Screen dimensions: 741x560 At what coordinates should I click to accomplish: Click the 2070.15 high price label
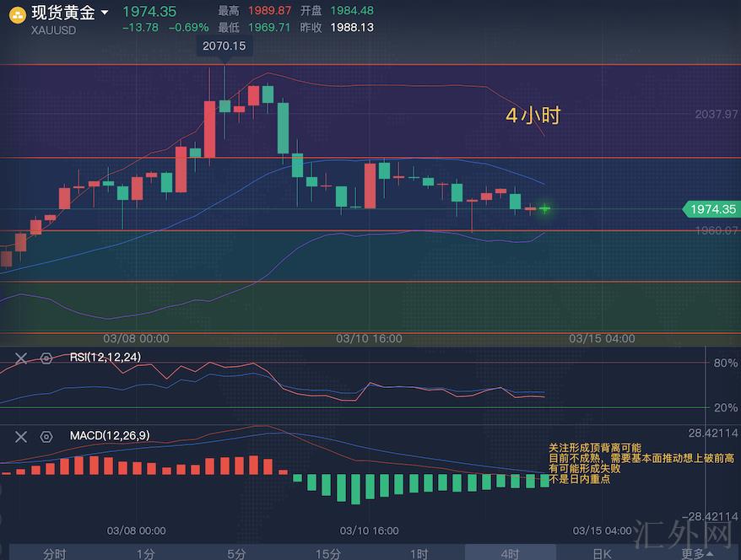point(224,46)
